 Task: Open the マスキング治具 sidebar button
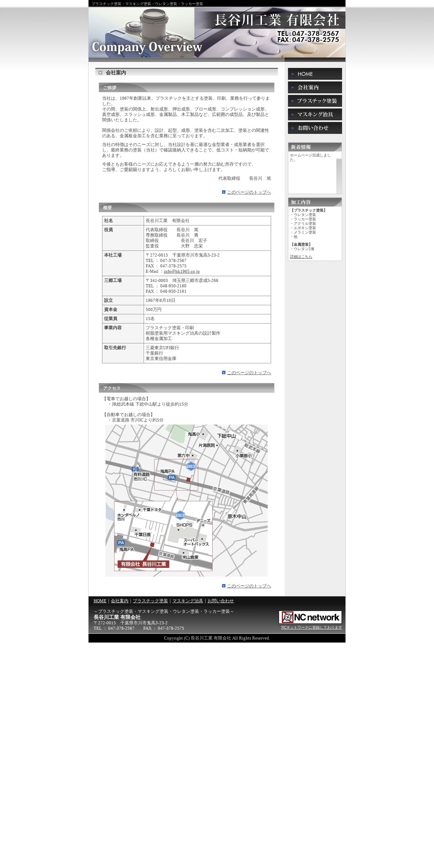pyautogui.click(x=315, y=114)
